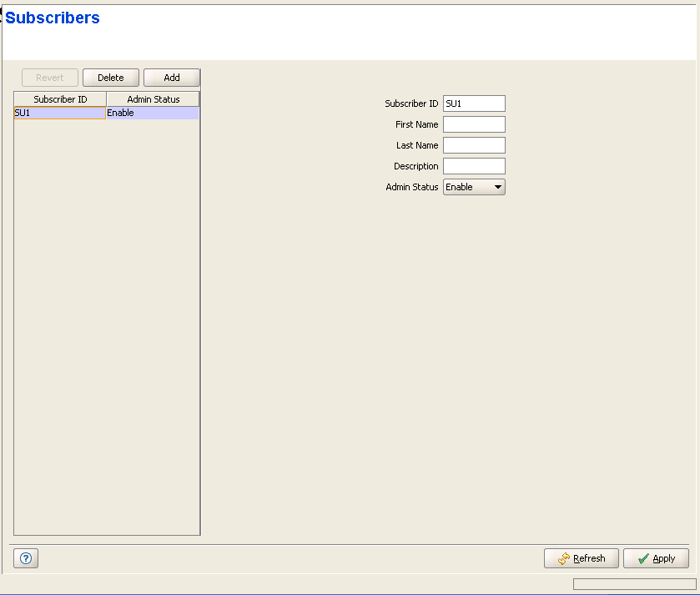
Task: Focus the Description input box
Action: click(x=473, y=166)
